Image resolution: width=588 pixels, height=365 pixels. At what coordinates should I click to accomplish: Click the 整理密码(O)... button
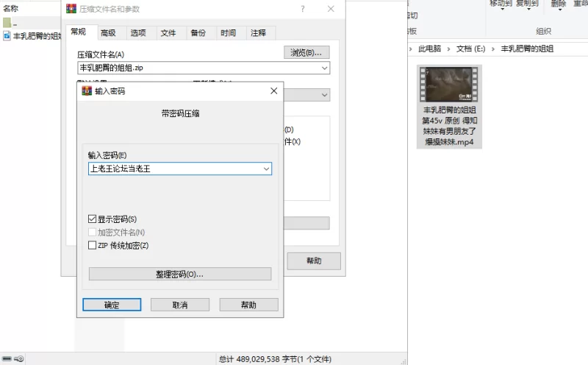tap(180, 274)
